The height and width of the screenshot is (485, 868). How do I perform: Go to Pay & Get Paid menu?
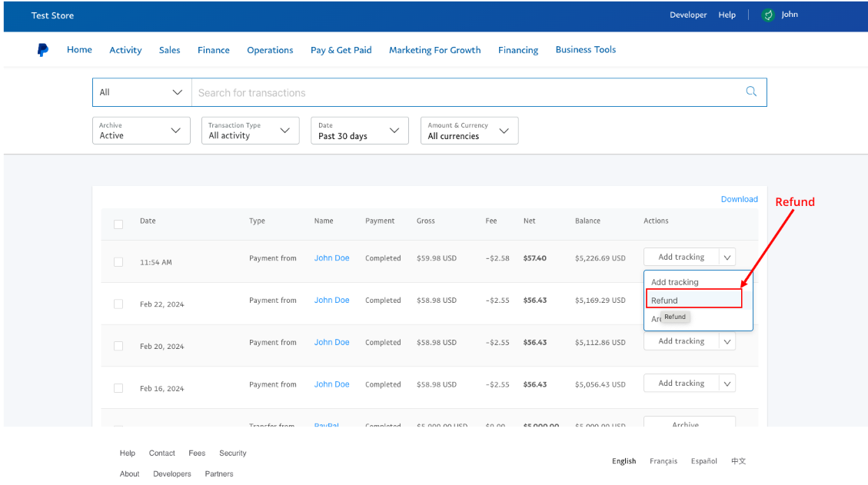click(341, 50)
